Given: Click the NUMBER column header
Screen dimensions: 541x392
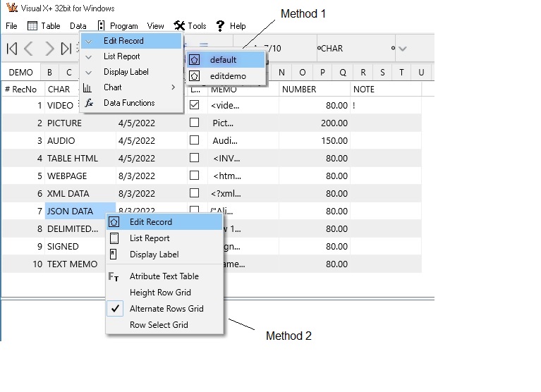Looking at the screenshot, I should pyautogui.click(x=315, y=90).
